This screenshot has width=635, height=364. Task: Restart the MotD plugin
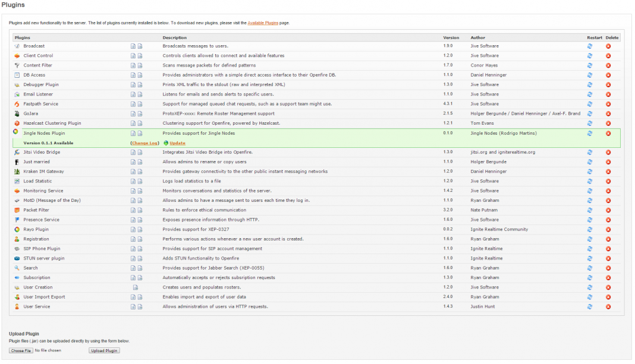coord(590,201)
